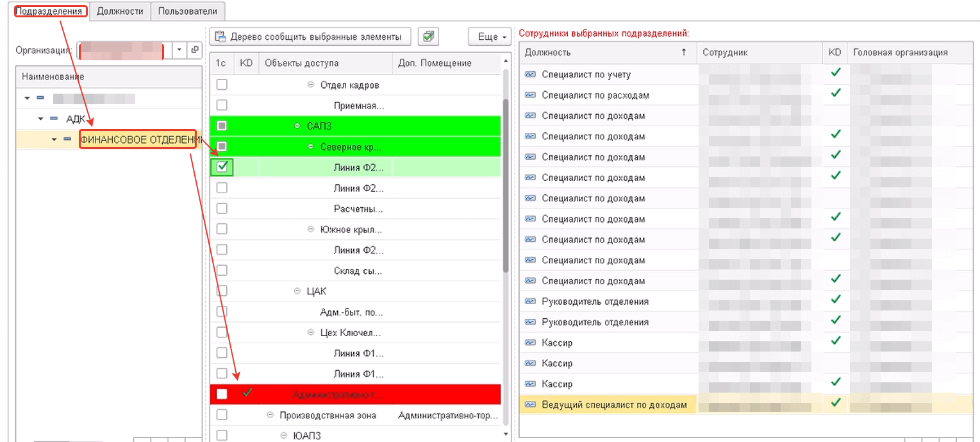Click the row icon for Специалист по расходам
The width and height of the screenshot is (980, 442).
[530, 95]
